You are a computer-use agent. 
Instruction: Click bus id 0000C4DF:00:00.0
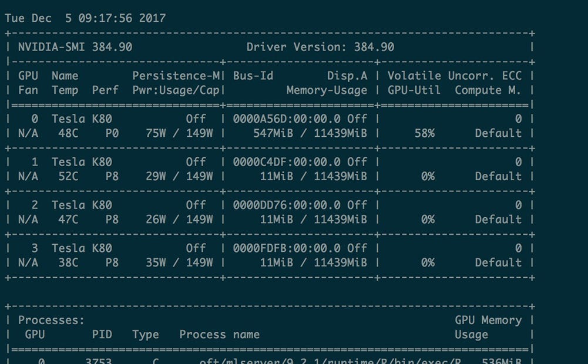click(287, 162)
